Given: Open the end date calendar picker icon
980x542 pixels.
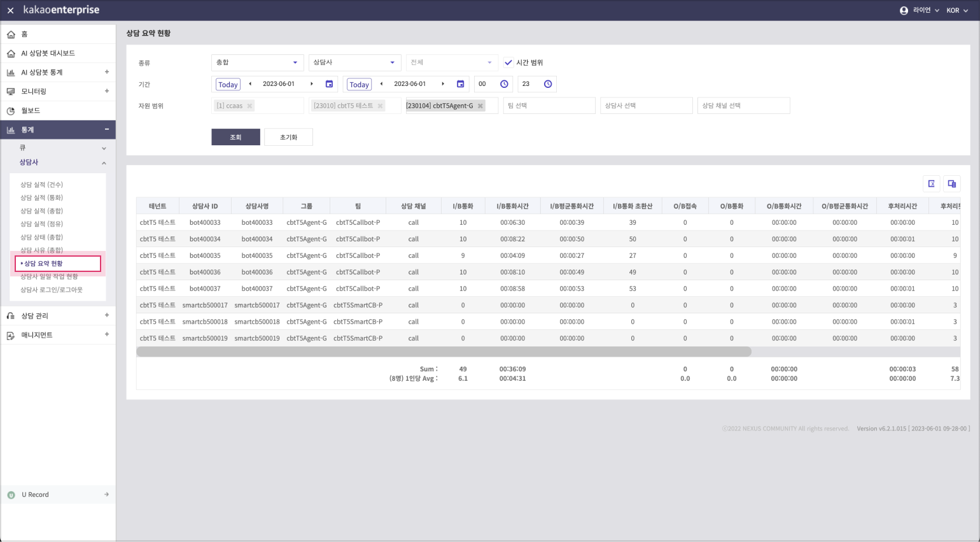Looking at the screenshot, I should click(460, 84).
